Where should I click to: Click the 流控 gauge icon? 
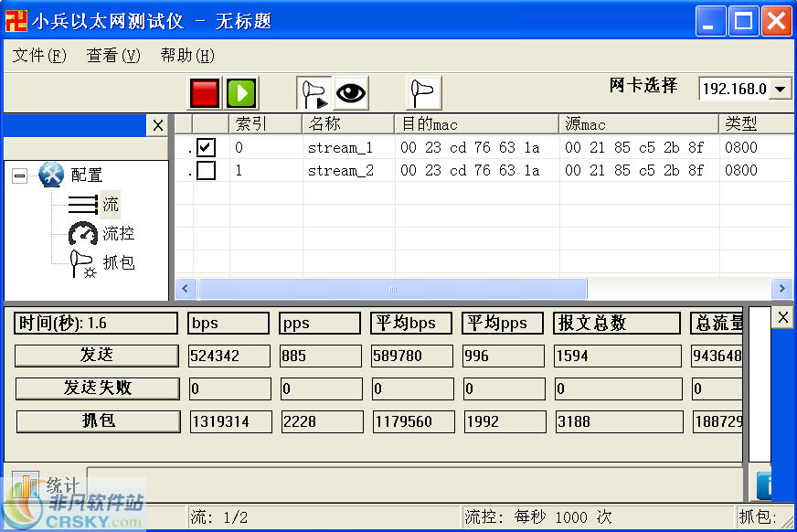click(x=83, y=233)
